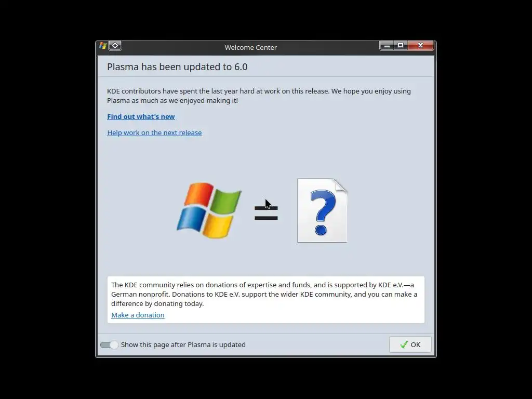
Task: Maximize the Welcome Center window
Action: coord(401,46)
